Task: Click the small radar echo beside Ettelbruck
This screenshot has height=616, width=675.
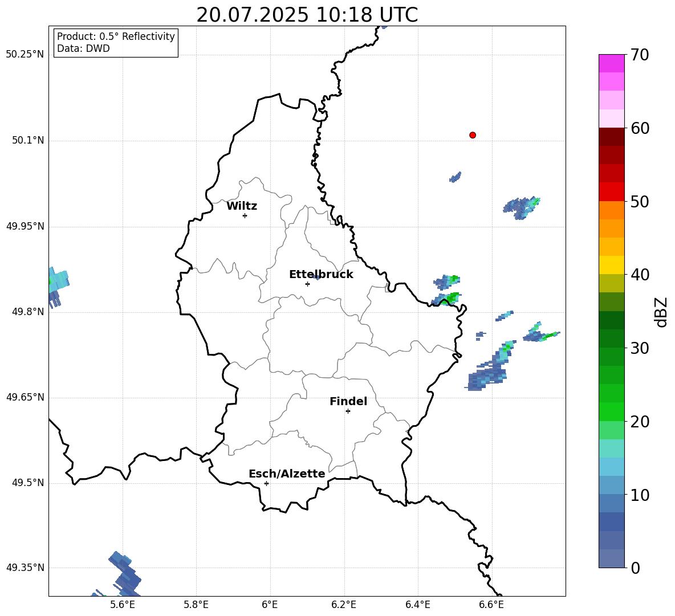Action: [x=317, y=278]
